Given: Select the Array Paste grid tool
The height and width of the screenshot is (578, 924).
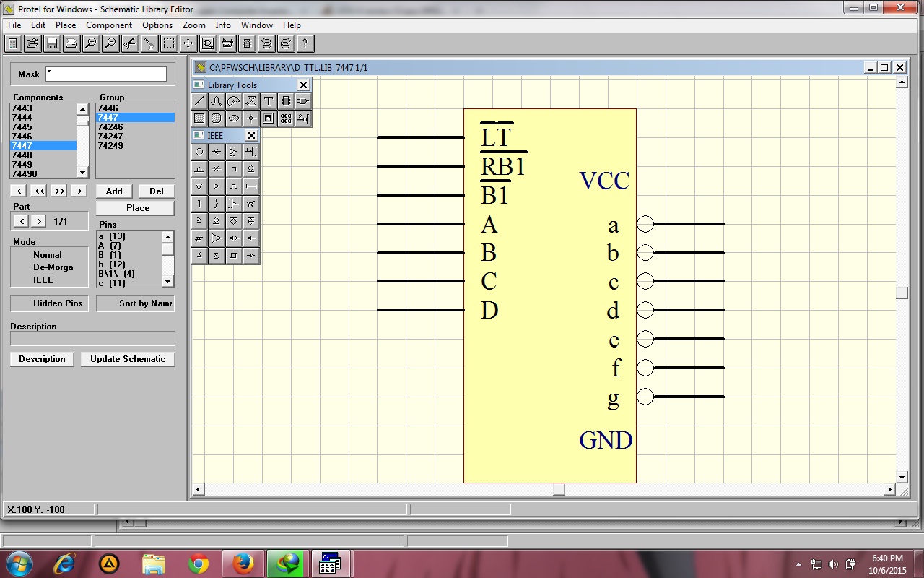Looking at the screenshot, I should point(286,118).
